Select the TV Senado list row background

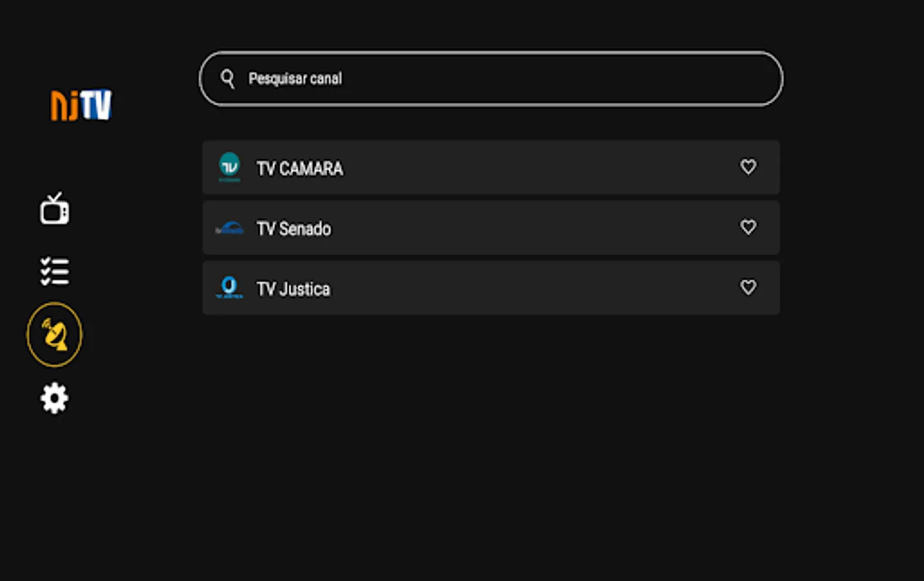point(517,228)
